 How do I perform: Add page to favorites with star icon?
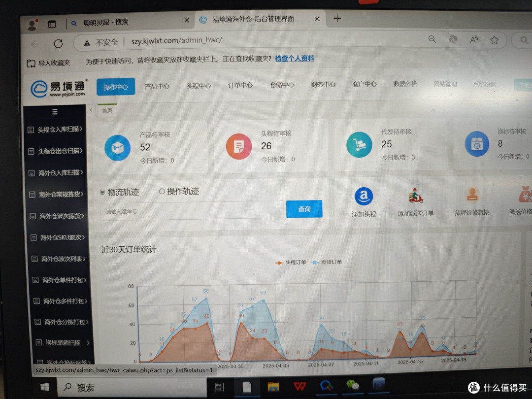pos(495,40)
